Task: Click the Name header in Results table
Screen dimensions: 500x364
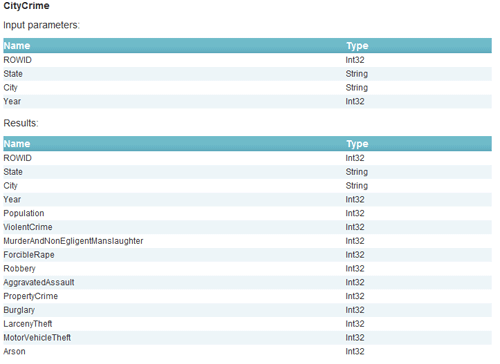Action: (x=17, y=144)
